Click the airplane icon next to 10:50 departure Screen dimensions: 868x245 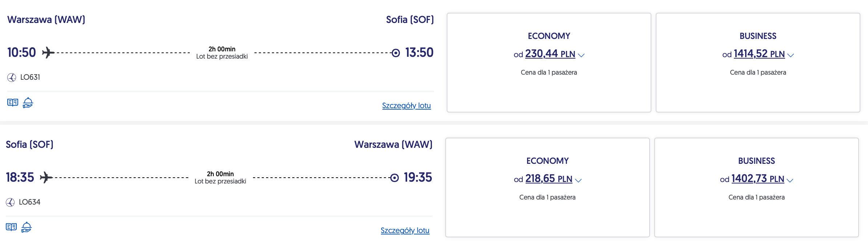click(48, 53)
